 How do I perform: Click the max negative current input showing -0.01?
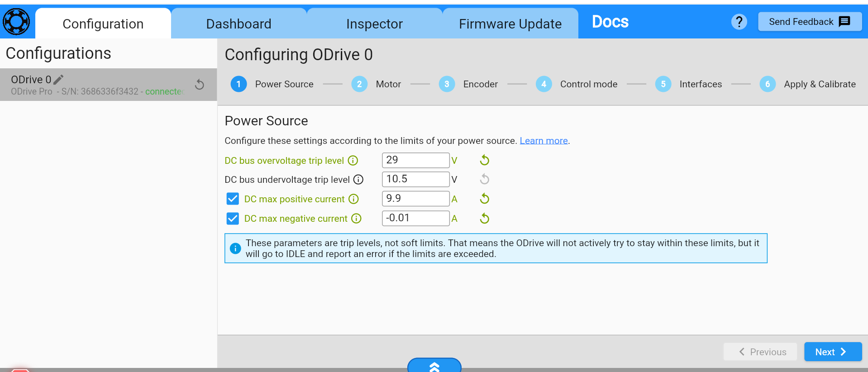[416, 218]
